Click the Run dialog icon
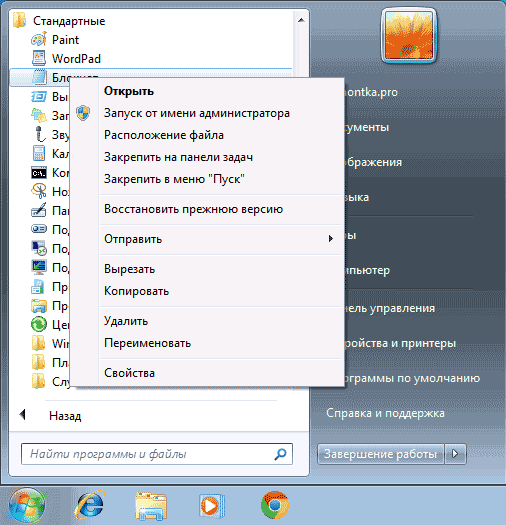The image size is (506, 525). pyautogui.click(x=39, y=97)
